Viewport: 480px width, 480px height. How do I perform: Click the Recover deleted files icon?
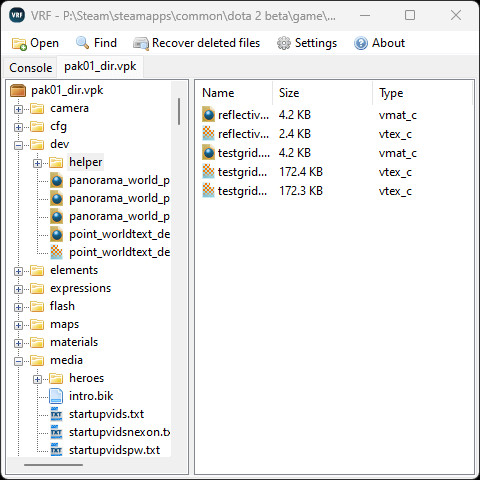141,44
